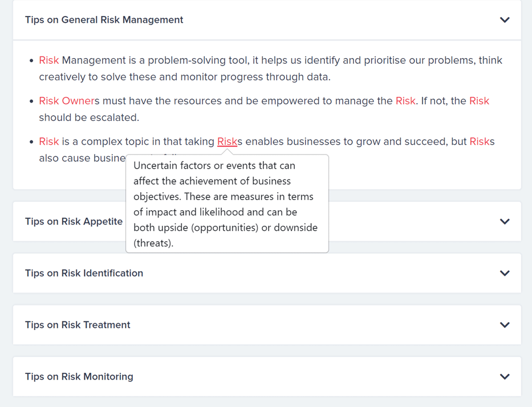
Task: Click the Risk Identification chevron icon
Action: click(x=505, y=274)
